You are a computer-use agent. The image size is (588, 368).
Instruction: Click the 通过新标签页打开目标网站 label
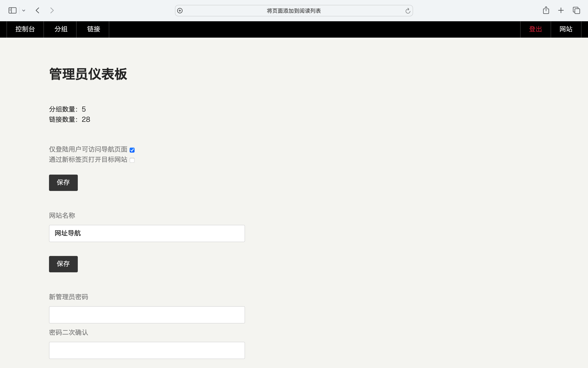[x=88, y=159]
